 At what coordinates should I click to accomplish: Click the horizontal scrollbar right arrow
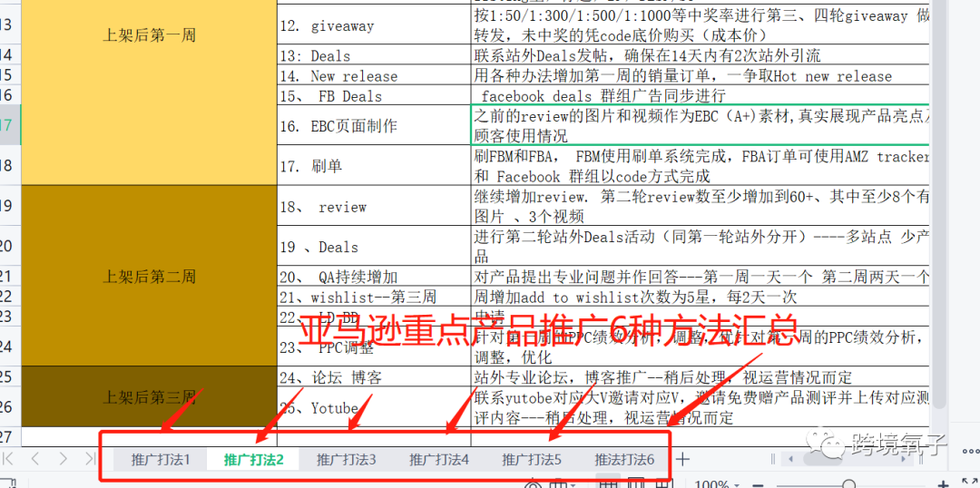[906, 459]
